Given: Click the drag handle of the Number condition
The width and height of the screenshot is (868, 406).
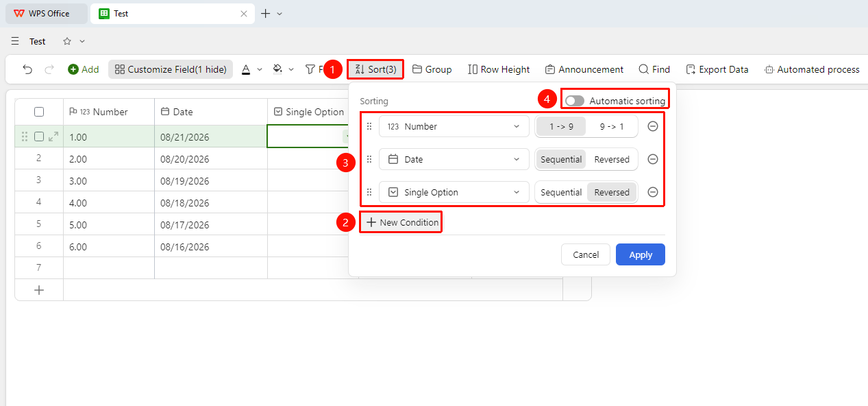Looking at the screenshot, I should point(369,126).
